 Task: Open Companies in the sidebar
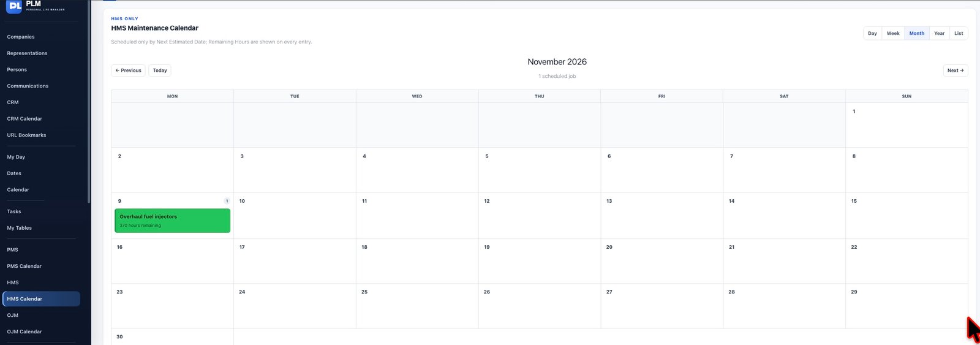click(21, 37)
